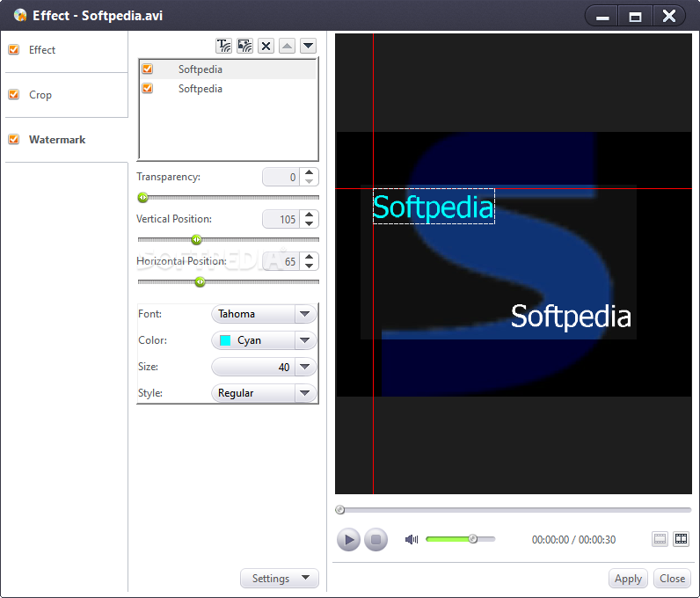This screenshot has width=700, height=598.
Task: Click the Transparency value field
Action: (x=281, y=178)
